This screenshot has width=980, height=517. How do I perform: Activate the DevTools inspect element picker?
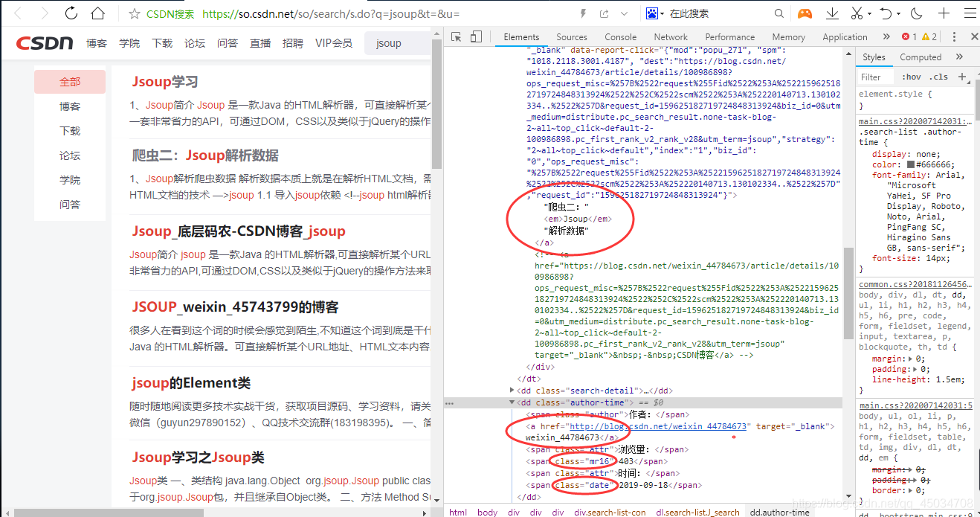[x=457, y=36]
